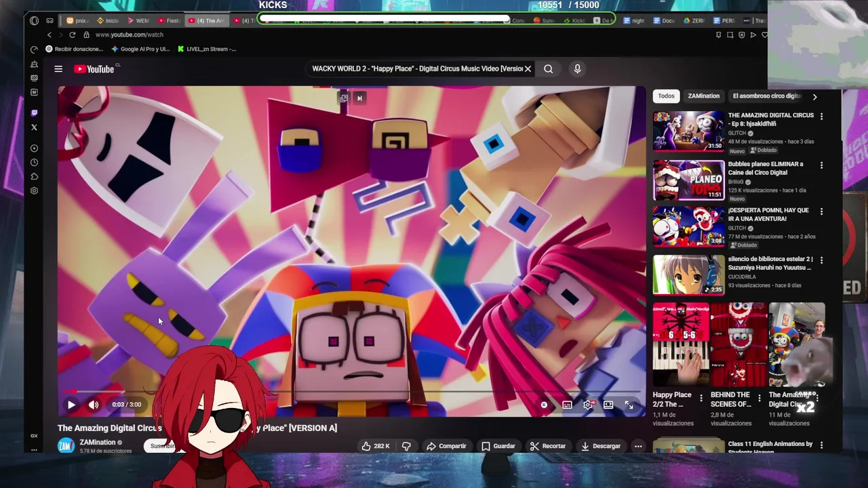Toggle subtitles in the video player
868x488 pixels.
tap(567, 405)
